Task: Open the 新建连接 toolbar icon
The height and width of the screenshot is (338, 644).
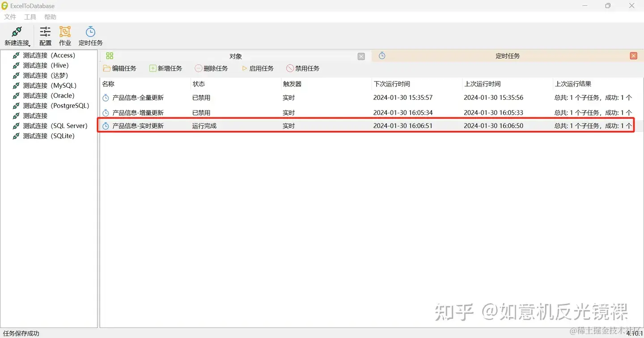Action: 17,36
